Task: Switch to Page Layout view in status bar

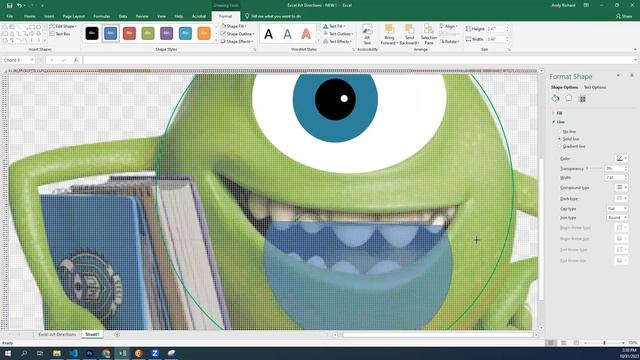Action: tap(564, 343)
